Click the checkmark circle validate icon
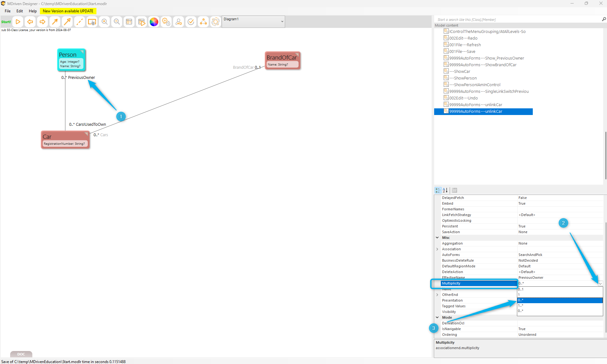Viewport: 607px width, 364px height. [x=191, y=22]
